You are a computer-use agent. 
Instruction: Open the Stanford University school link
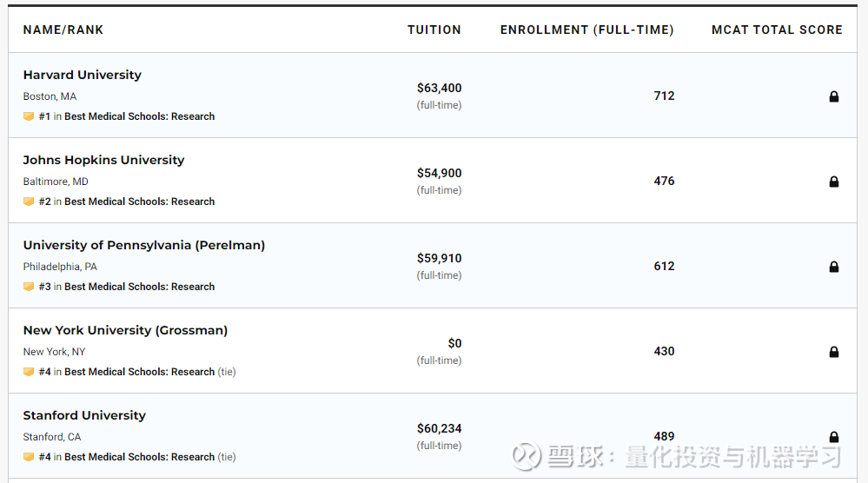point(84,415)
